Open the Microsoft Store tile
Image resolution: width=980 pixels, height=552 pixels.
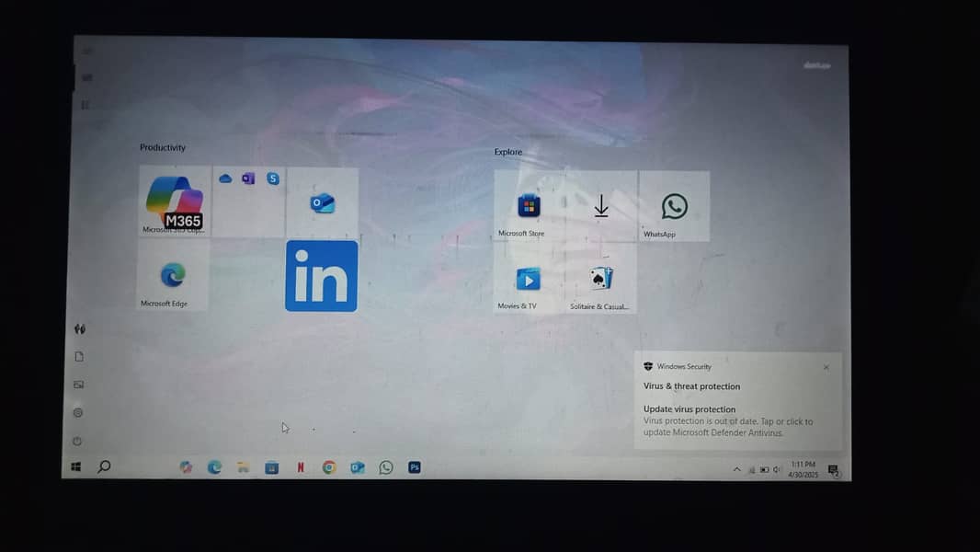(529, 206)
